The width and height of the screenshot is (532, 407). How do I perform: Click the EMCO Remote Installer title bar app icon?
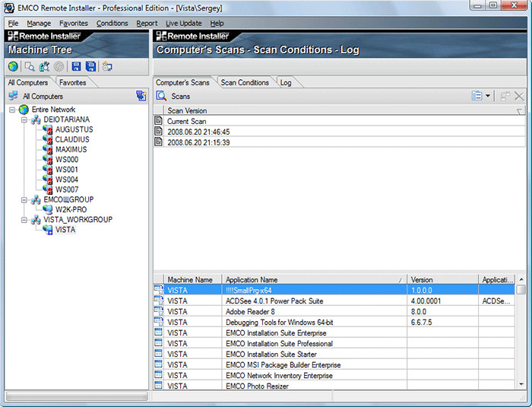click(x=9, y=8)
